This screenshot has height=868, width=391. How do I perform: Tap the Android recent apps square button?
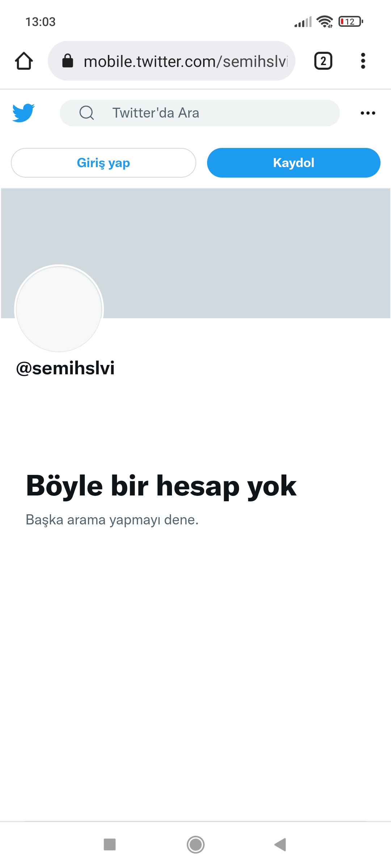coord(110,844)
